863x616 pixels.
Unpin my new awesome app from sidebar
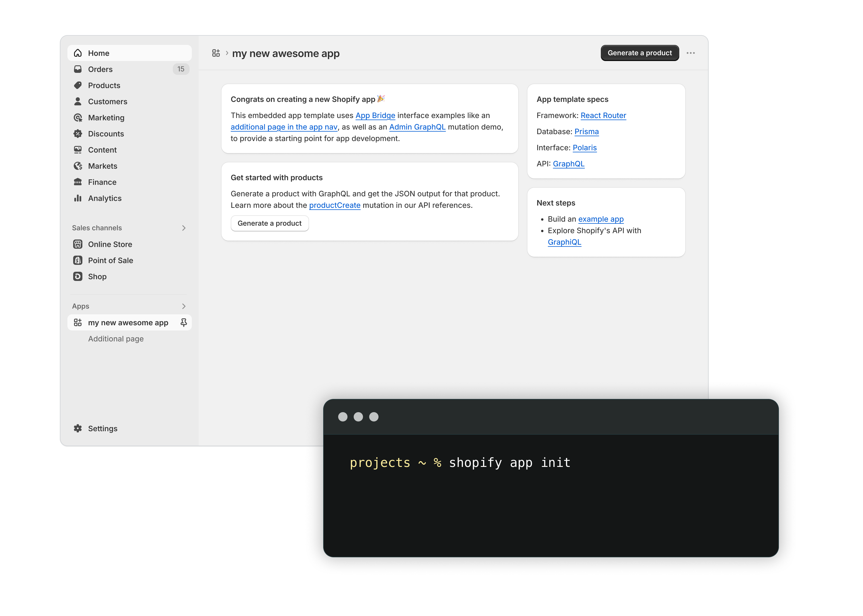184,322
